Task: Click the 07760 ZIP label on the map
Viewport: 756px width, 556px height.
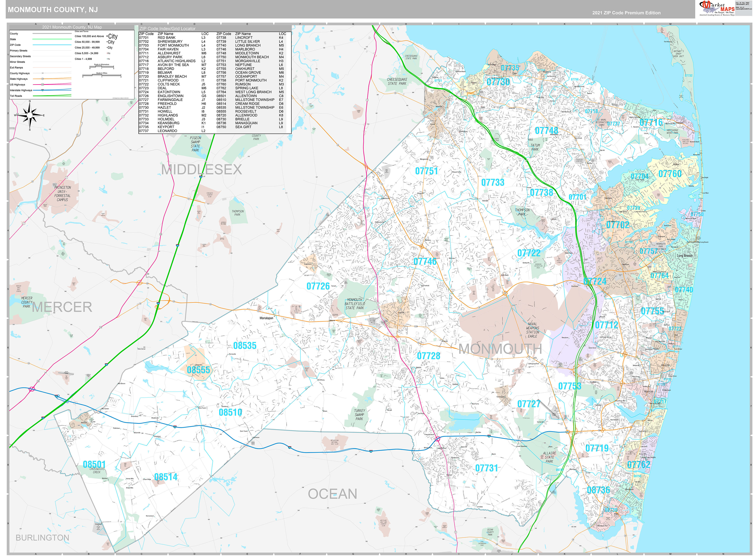Action: (x=670, y=174)
